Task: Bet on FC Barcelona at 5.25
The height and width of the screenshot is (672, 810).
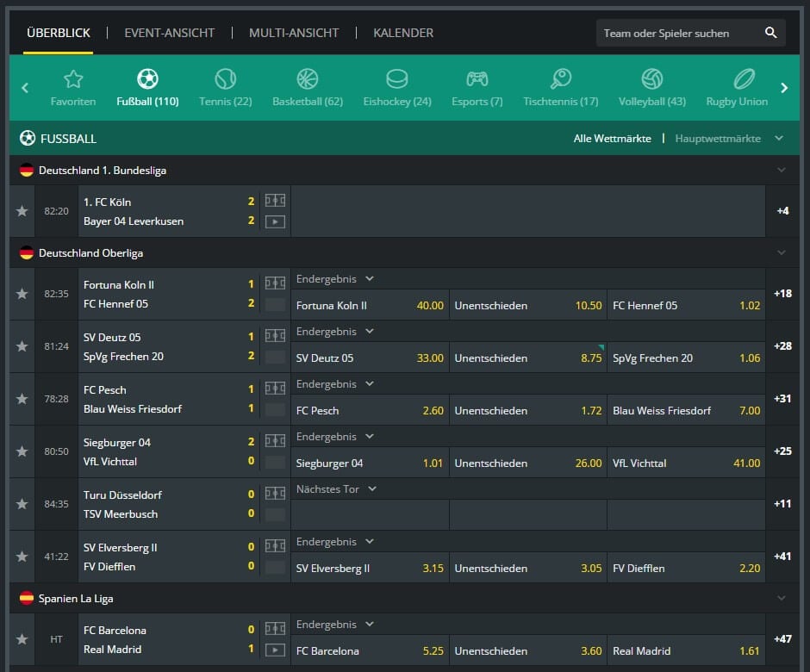Action: 370,650
